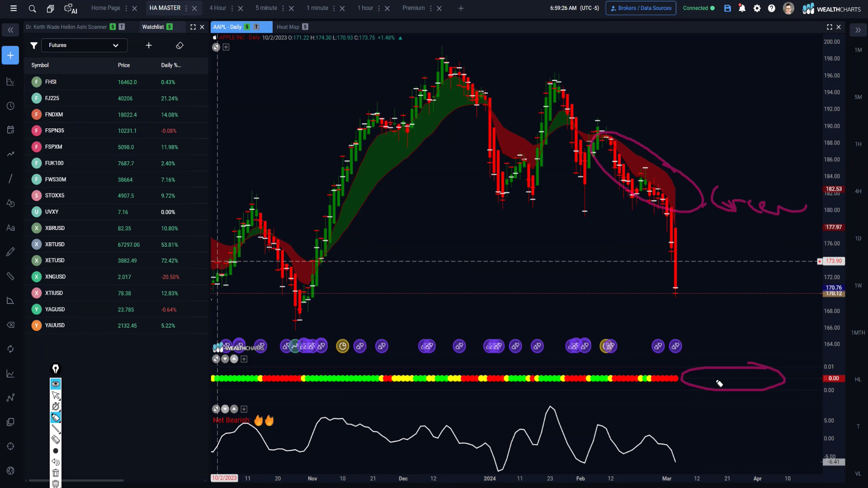Sort watchlist by Price column header
The height and width of the screenshot is (488, 868).
[x=124, y=65]
